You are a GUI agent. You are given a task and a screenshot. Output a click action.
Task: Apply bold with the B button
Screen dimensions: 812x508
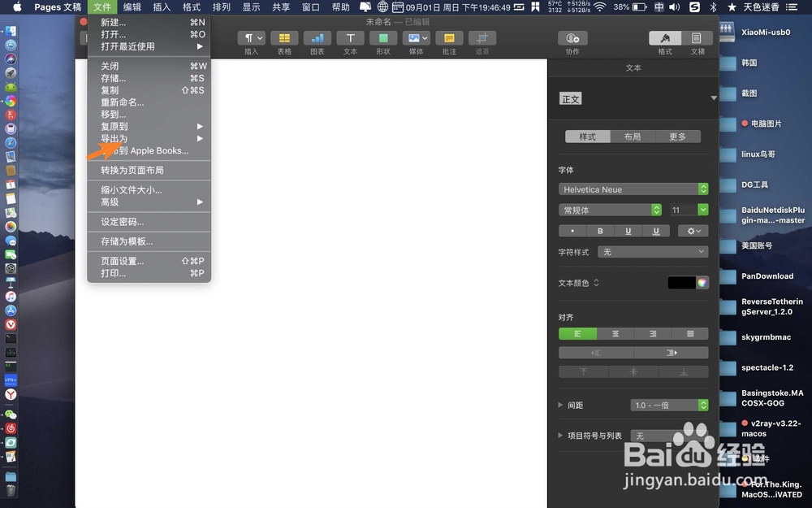coord(599,231)
